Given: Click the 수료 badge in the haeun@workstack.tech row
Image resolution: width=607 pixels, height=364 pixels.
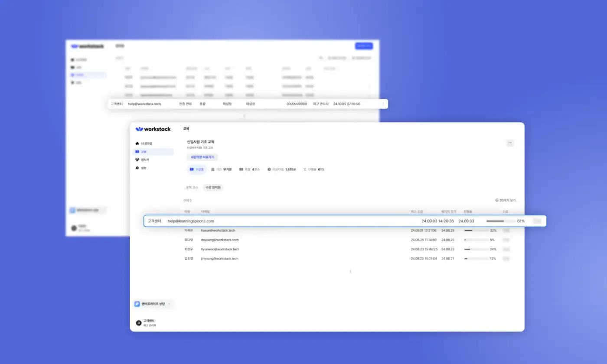Looking at the screenshot, I should tap(506, 231).
